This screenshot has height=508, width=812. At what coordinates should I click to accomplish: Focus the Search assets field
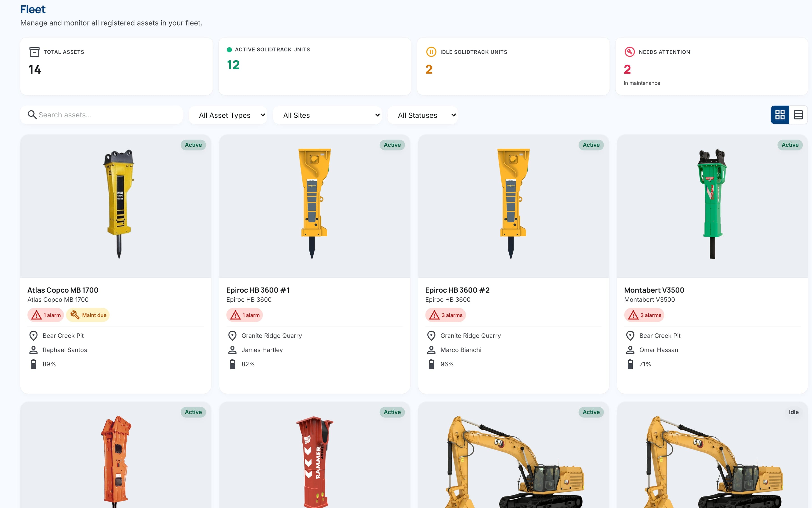pos(101,115)
